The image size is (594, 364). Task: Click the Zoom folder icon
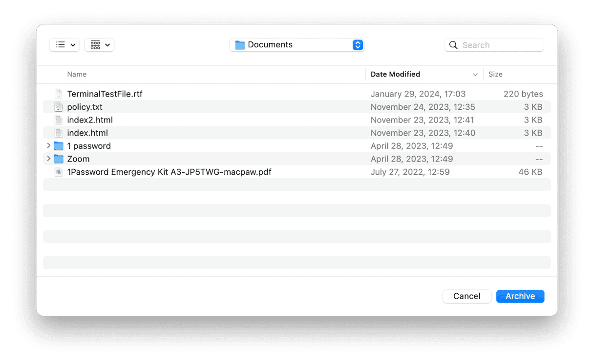[59, 159]
